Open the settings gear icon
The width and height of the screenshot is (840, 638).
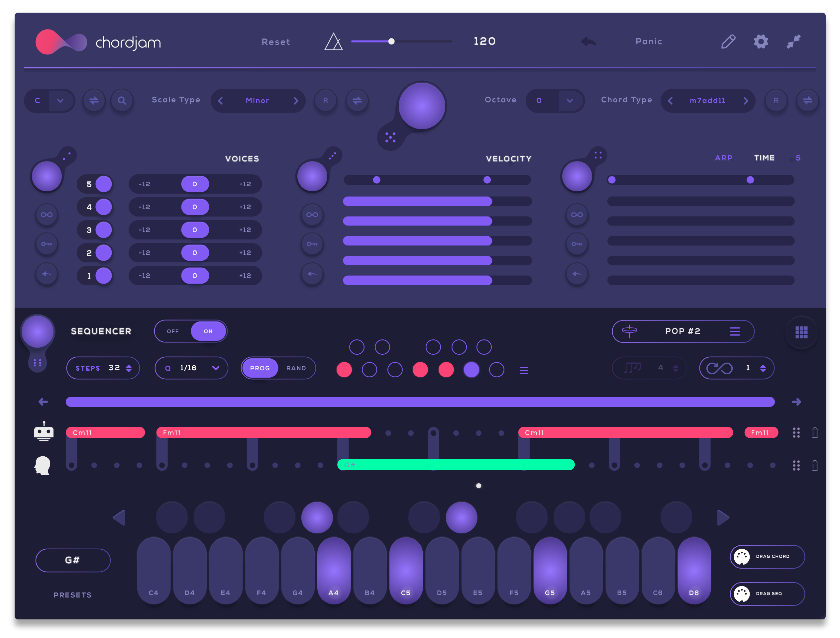(760, 42)
